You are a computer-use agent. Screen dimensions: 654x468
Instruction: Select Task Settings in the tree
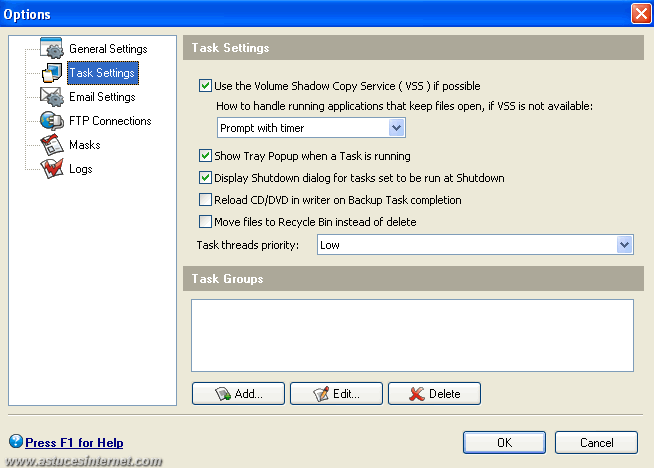click(x=103, y=73)
